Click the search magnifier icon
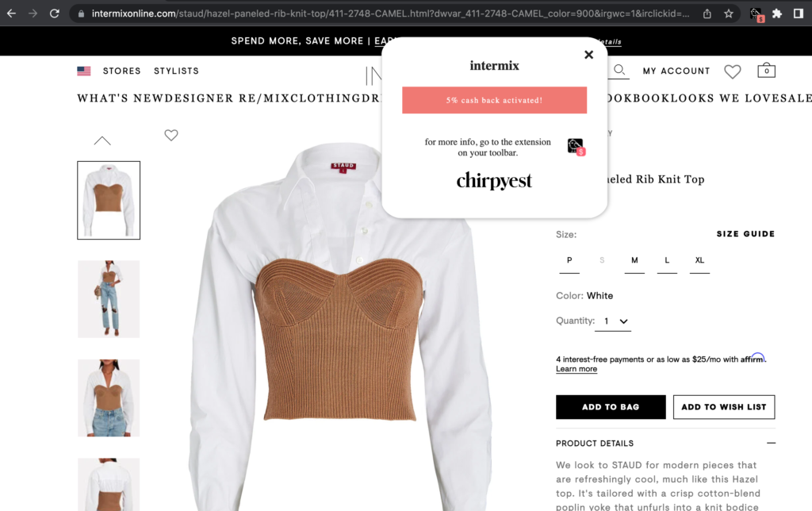Screen dimensions: 812x511 click(619, 70)
